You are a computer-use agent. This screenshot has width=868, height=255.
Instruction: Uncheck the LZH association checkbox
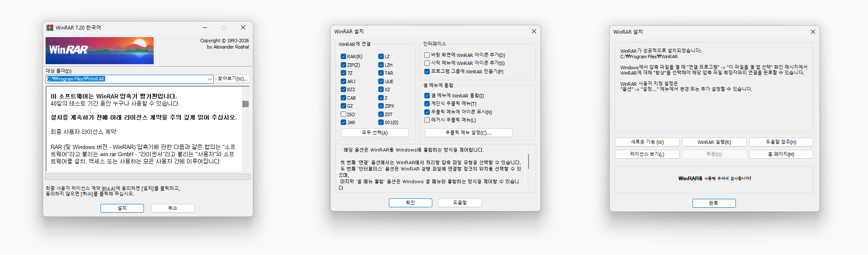pyautogui.click(x=381, y=65)
